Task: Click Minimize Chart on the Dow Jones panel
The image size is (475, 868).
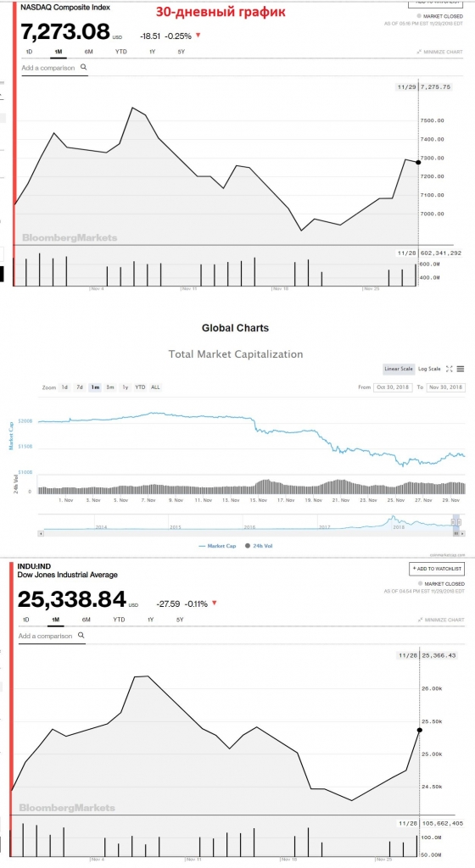Action: (x=441, y=620)
